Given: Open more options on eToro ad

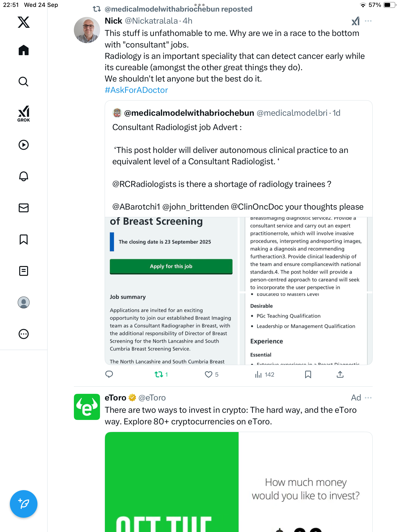Looking at the screenshot, I should coord(368,398).
